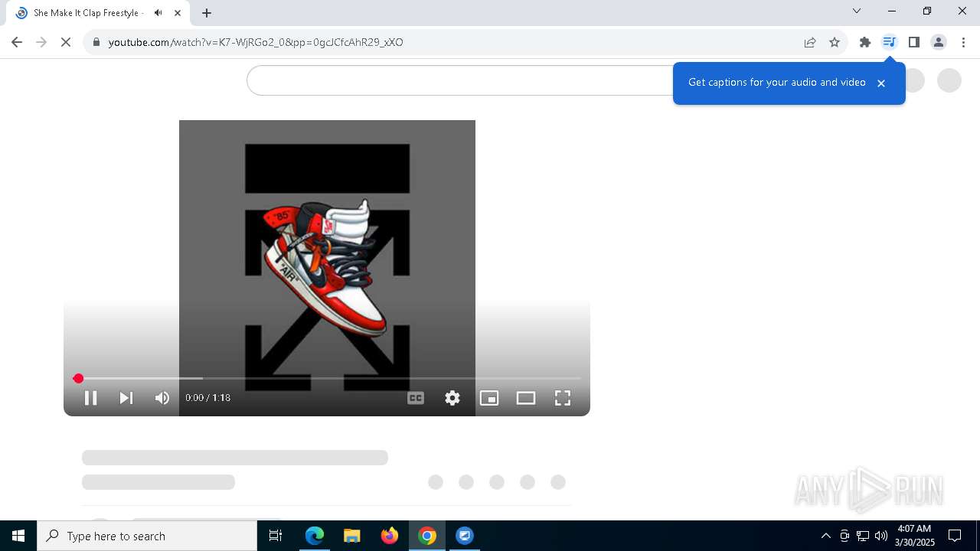This screenshot has height=551, width=980.
Task: Close the She Make It Clap tab
Action: click(178, 13)
